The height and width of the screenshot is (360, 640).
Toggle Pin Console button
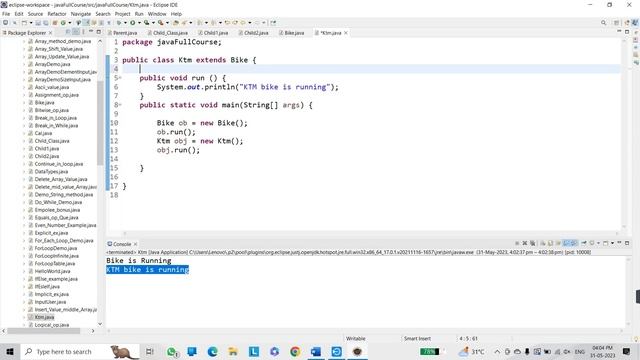(x=584, y=243)
